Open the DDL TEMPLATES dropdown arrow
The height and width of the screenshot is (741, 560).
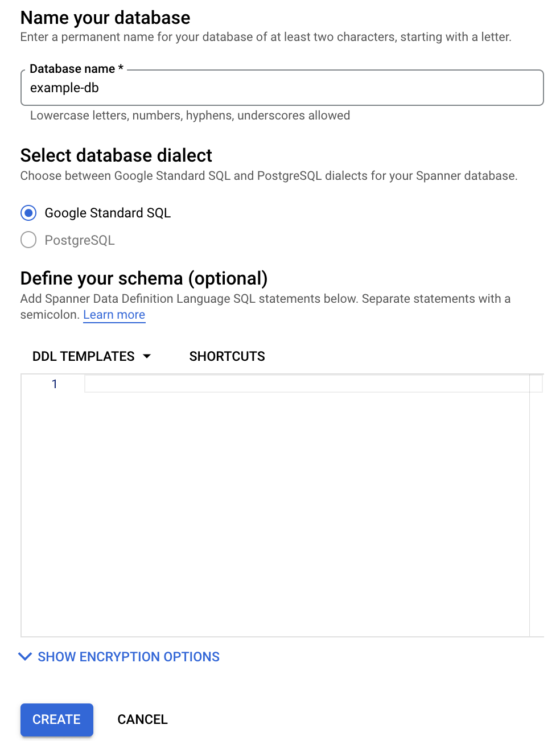coord(147,356)
